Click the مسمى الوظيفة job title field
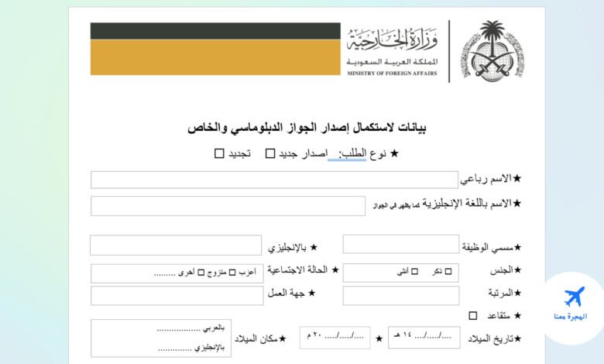The image size is (604, 364). pyautogui.click(x=401, y=244)
